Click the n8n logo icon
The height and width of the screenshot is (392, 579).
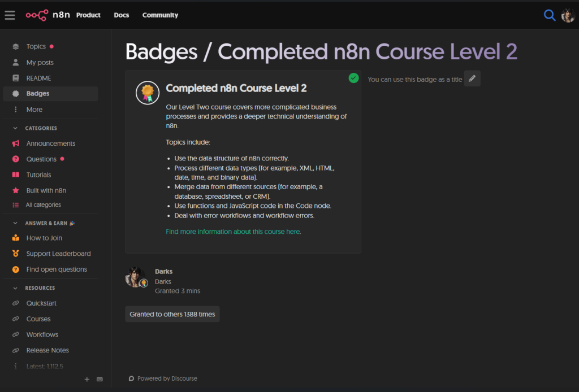tap(37, 15)
